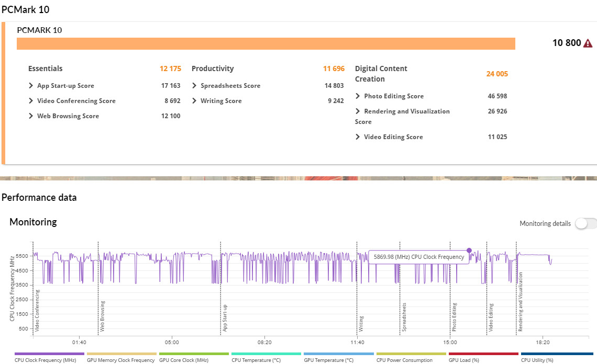This screenshot has width=597, height=364.
Task: Expand the Writing Score row
Action: click(194, 101)
